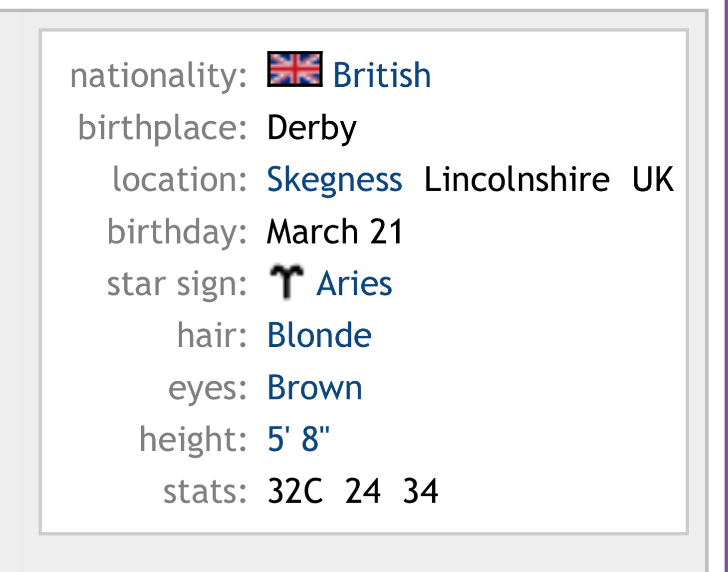Click the UK text in location

tap(652, 180)
